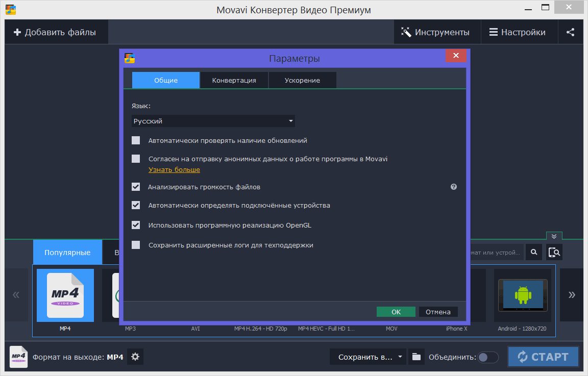
Task: Close the Параметры dialog with the X
Action: (456, 56)
